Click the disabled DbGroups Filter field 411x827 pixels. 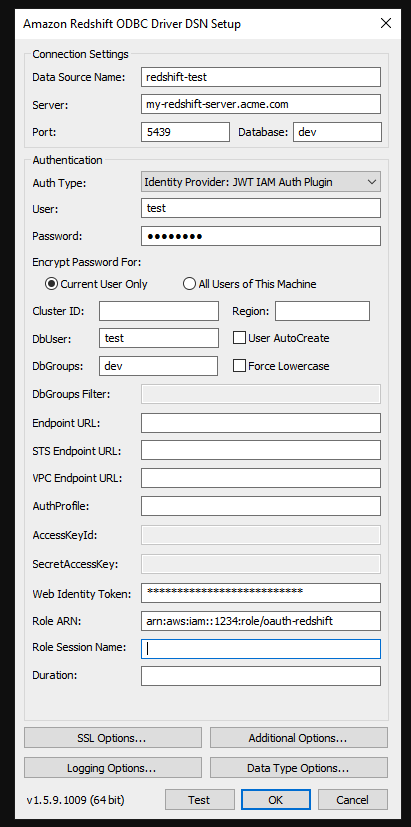click(261, 394)
